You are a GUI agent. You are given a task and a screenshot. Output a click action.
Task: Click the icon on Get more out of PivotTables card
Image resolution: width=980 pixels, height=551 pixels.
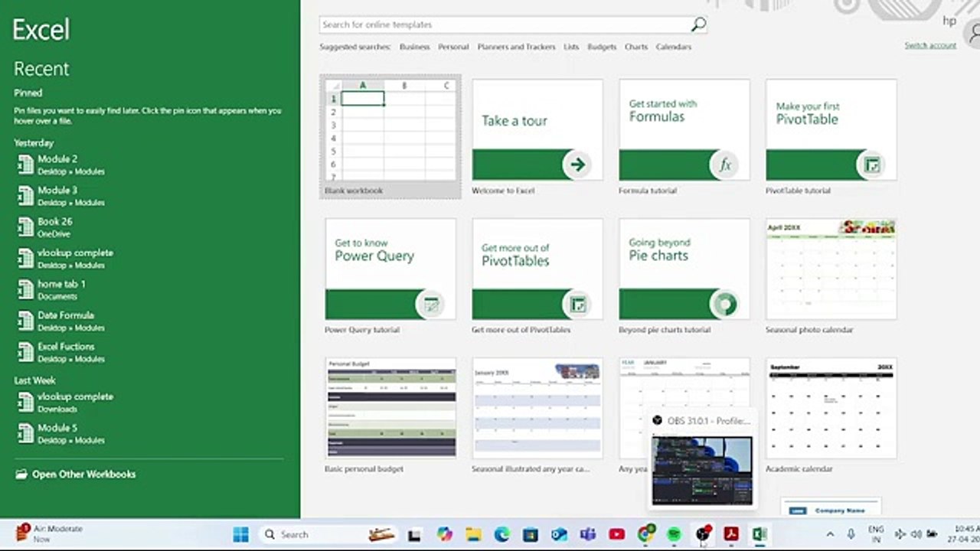[577, 304]
